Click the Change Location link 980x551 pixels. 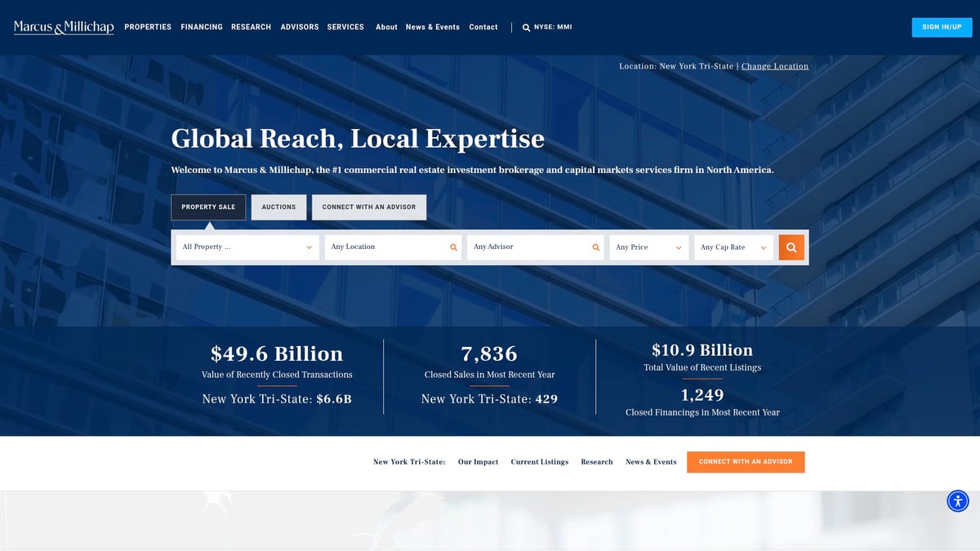click(774, 65)
